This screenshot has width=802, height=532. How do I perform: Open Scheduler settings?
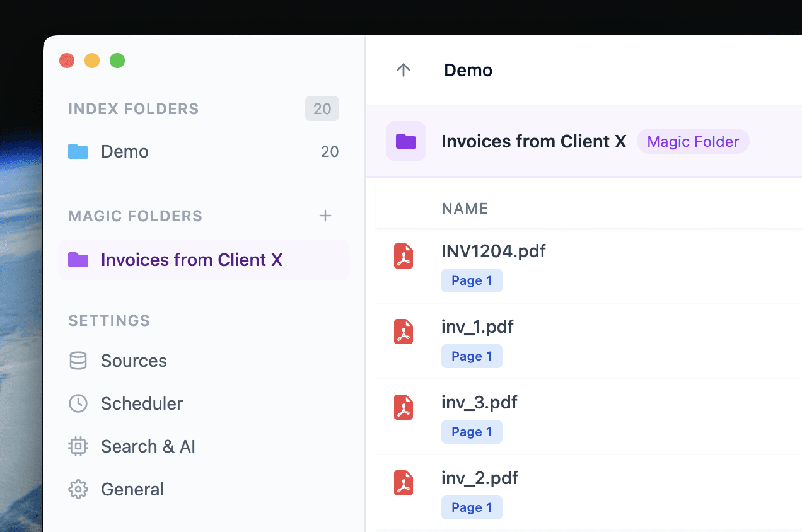[x=204, y=403]
